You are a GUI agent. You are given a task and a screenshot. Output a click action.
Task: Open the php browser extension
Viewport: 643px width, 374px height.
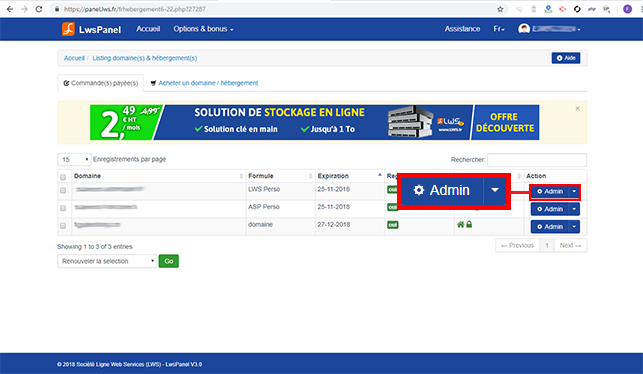tap(591, 9)
